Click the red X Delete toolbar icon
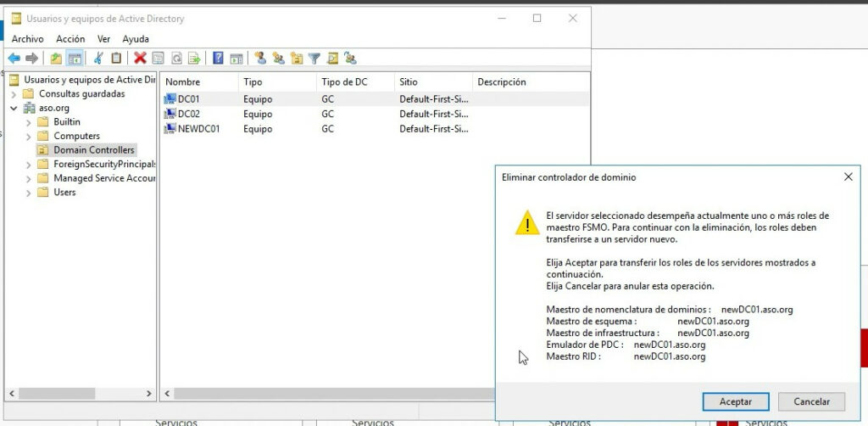This screenshot has height=426, width=868. click(x=140, y=59)
